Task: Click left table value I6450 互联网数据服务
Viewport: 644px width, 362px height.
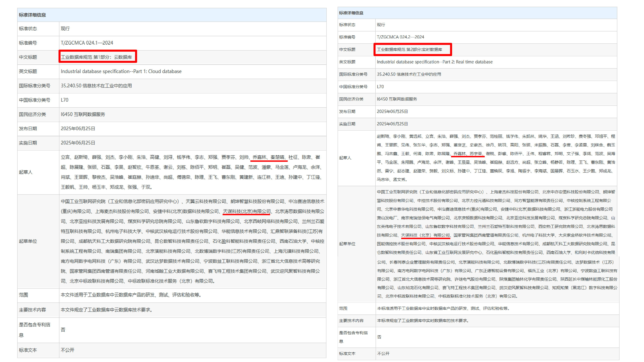Action: pos(83,114)
